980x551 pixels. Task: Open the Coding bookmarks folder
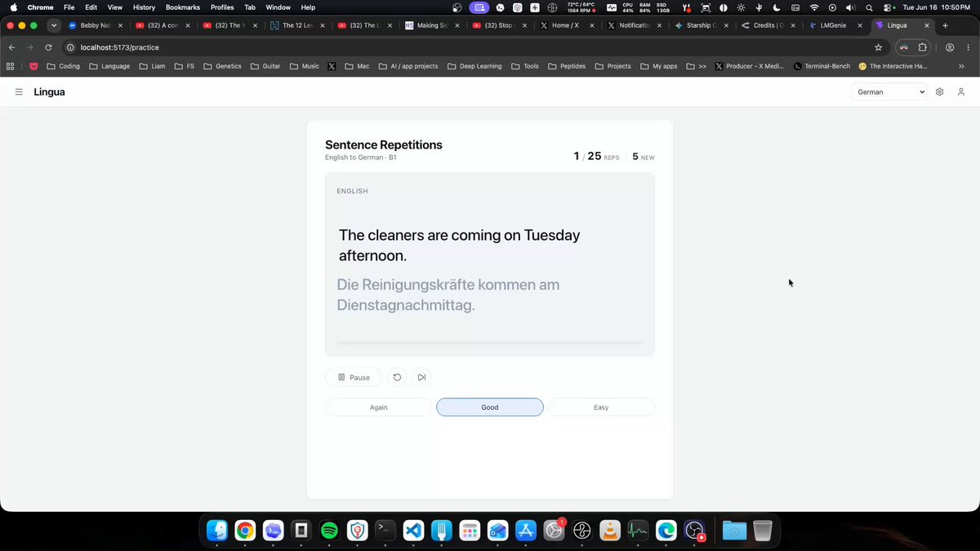(x=64, y=66)
